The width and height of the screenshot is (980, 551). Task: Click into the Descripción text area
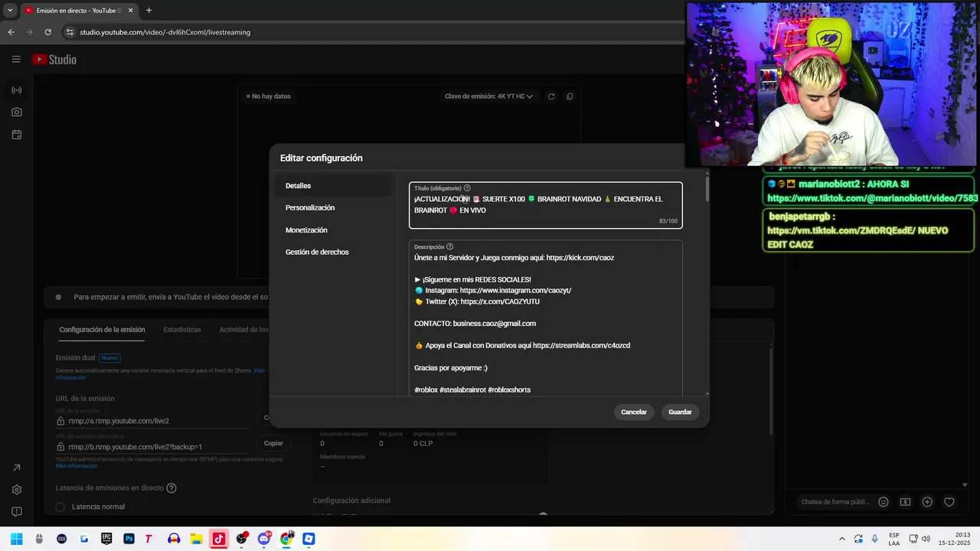(x=546, y=318)
